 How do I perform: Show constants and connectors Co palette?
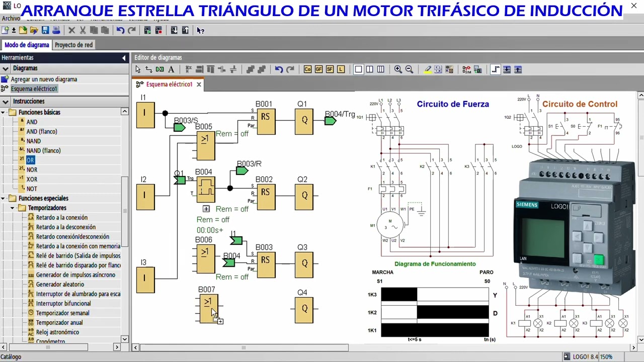point(307,69)
